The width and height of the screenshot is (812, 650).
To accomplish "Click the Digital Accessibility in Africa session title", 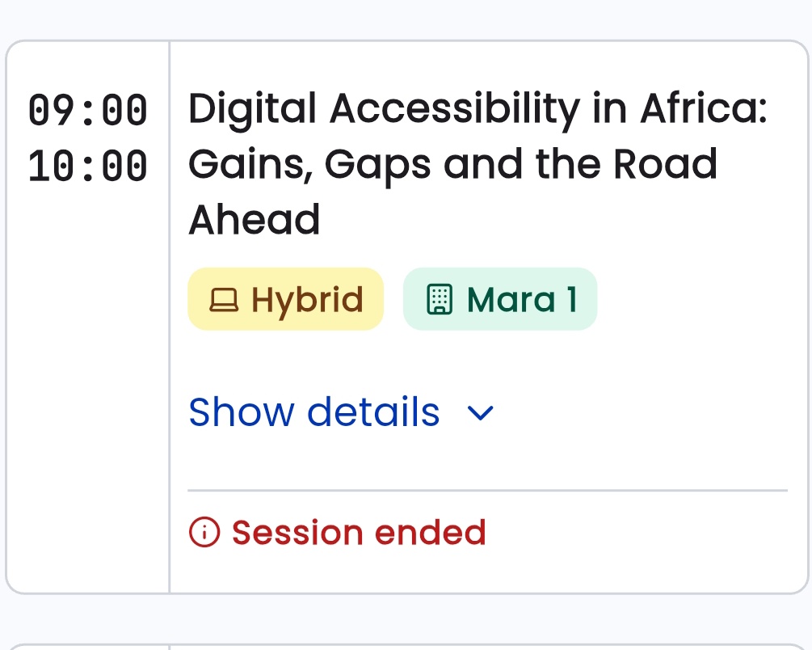I will [x=478, y=164].
